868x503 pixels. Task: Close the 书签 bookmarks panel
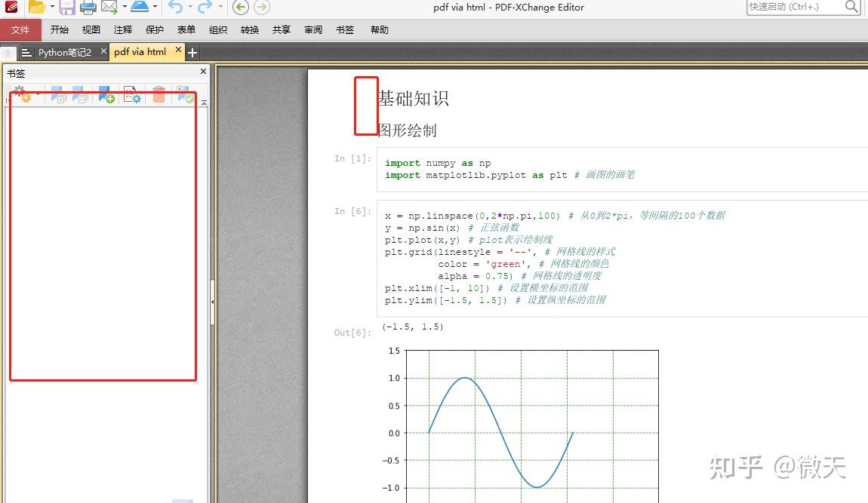tap(202, 72)
